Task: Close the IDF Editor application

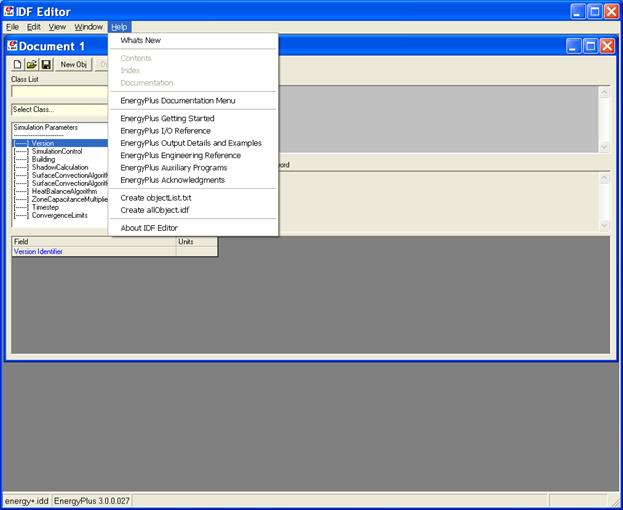Action: click(612, 12)
